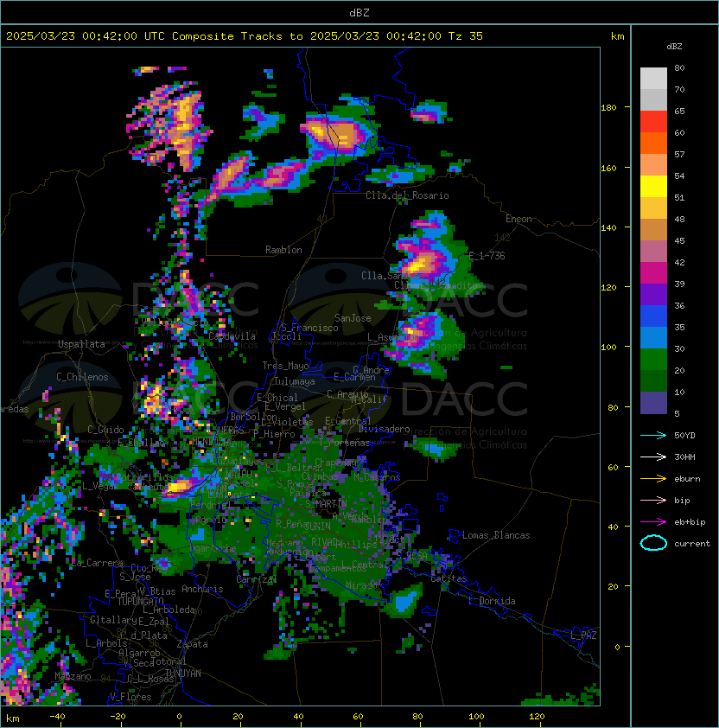Click the 'Anchoris' place label
The image size is (719, 728).
coord(202,589)
